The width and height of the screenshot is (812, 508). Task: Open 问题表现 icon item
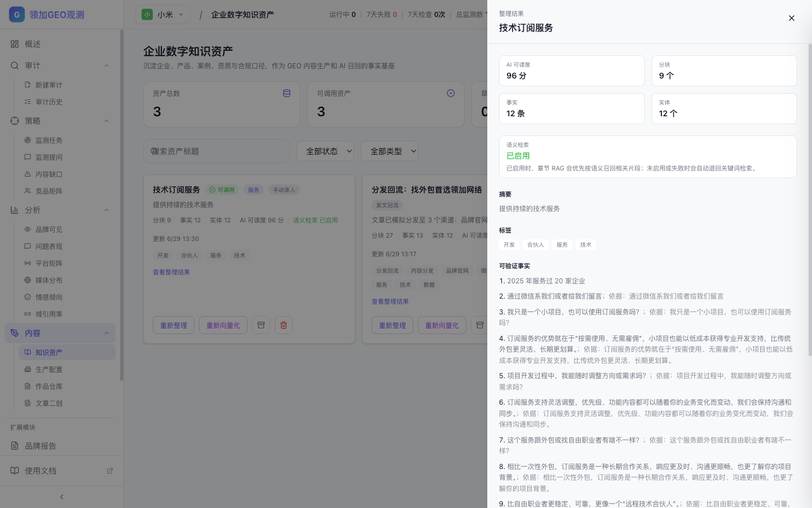28,246
